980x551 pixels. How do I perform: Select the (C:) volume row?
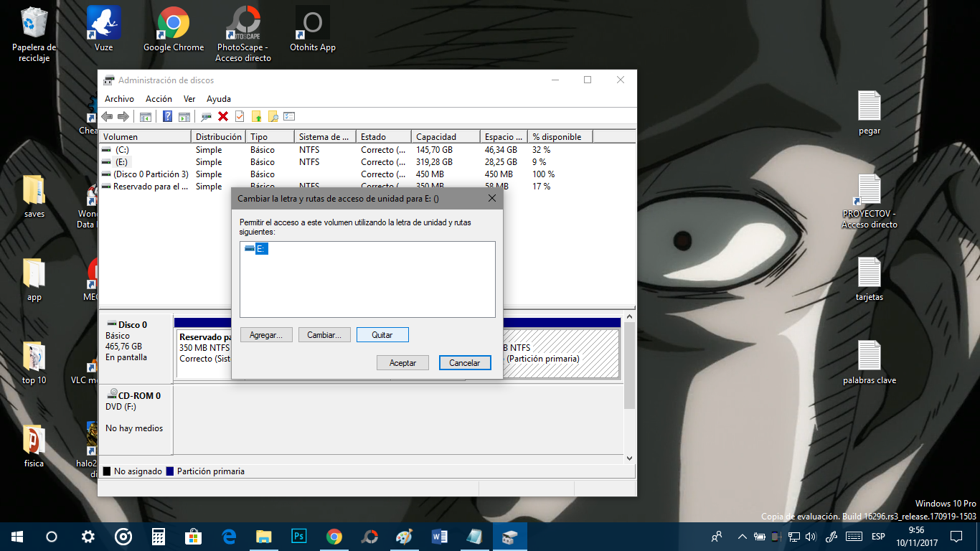[x=367, y=150]
